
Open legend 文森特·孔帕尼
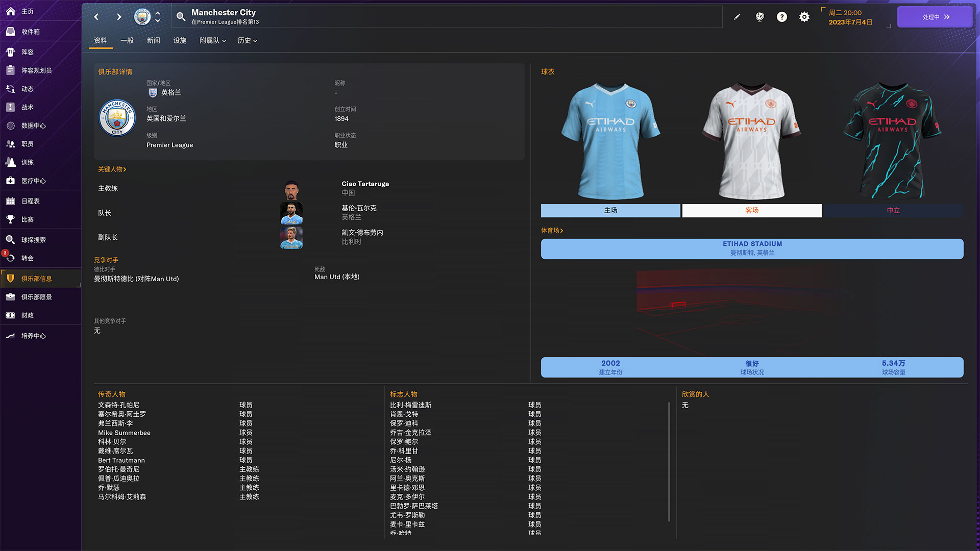(118, 405)
